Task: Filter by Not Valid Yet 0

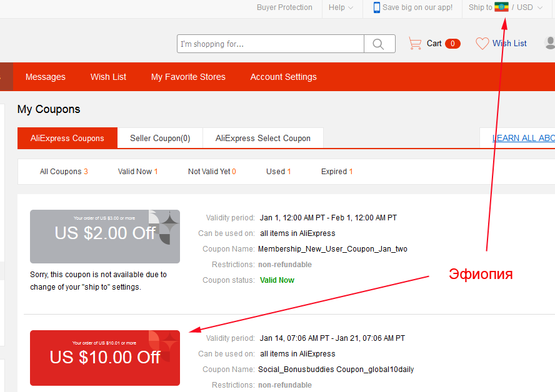Action: (212, 172)
